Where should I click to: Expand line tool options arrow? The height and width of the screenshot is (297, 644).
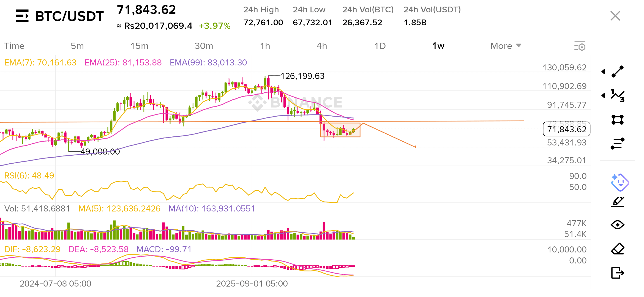(603, 71)
